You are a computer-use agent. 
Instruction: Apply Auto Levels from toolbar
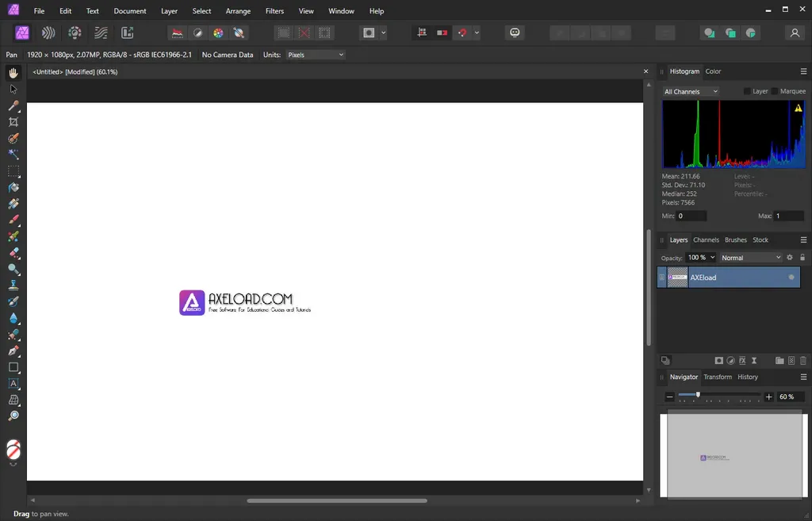[177, 33]
